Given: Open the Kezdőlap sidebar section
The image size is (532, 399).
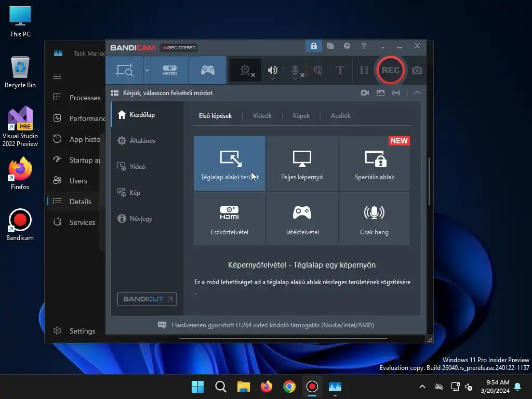Looking at the screenshot, I should 147,115.
